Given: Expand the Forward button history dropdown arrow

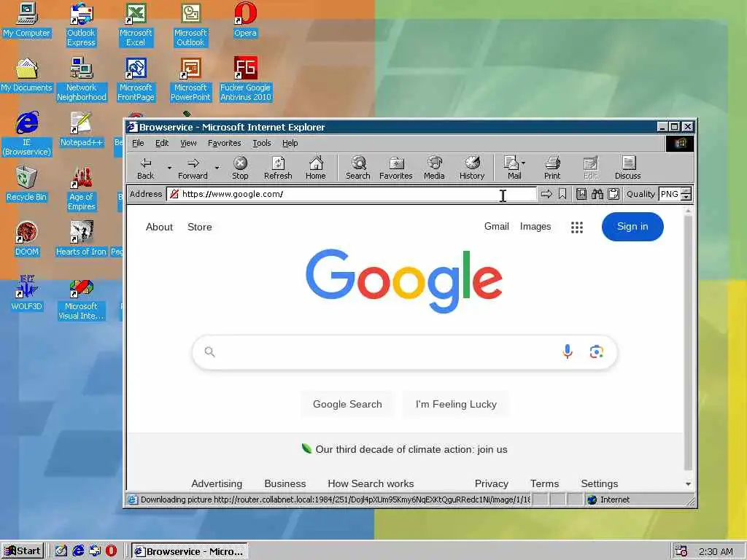Looking at the screenshot, I should (217, 168).
